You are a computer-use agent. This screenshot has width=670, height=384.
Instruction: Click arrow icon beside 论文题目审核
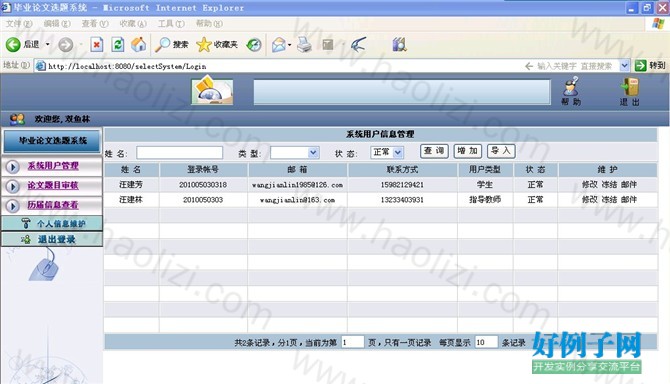(x=12, y=186)
